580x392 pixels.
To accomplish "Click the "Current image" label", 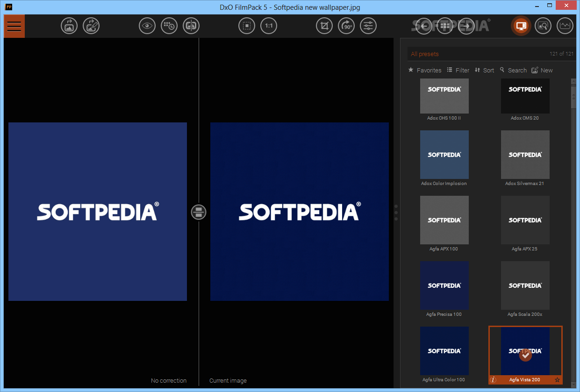I will pos(228,381).
